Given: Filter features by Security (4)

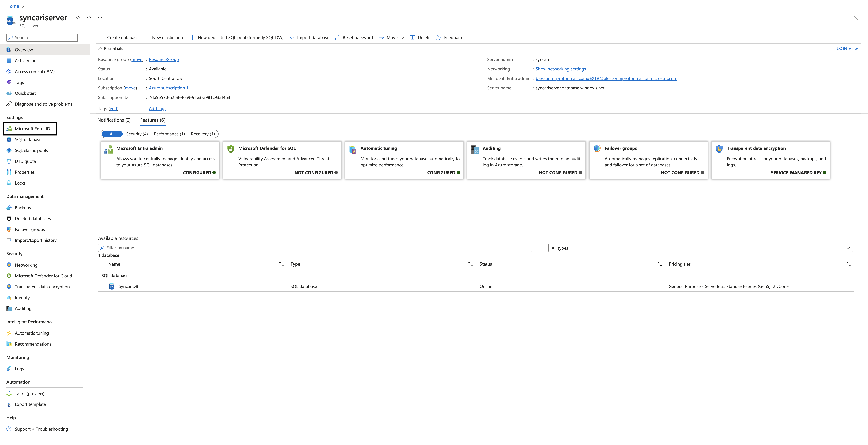Looking at the screenshot, I should (137, 134).
